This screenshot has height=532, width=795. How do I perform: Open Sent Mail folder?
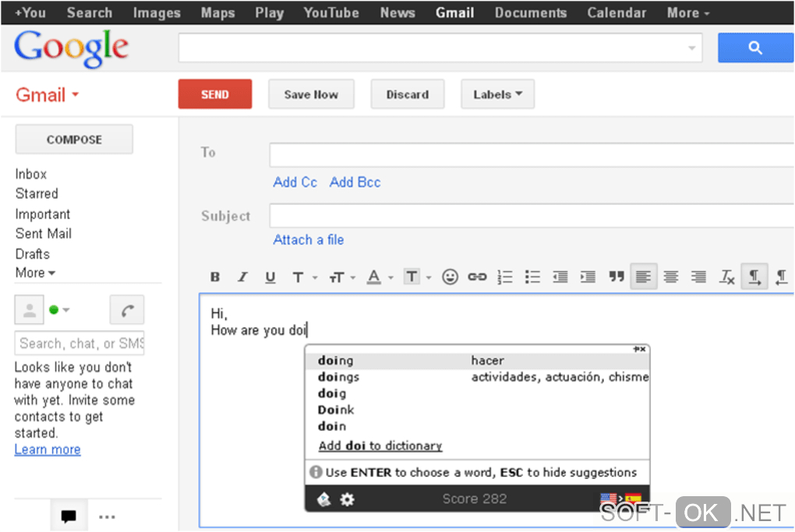coord(44,234)
